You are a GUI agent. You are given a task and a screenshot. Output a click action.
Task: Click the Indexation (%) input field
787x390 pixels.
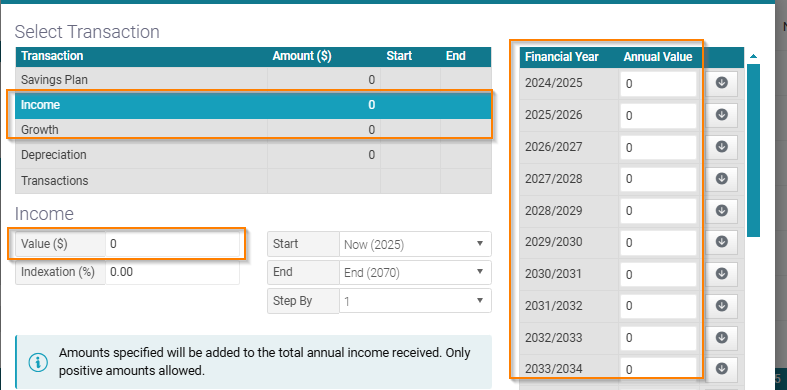coord(172,272)
